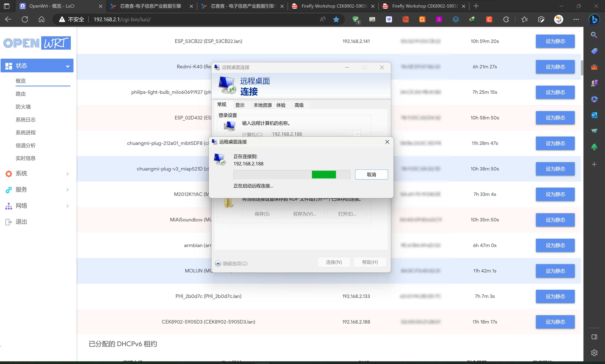Switch to 本地资源 tab in Remote Desktop
The width and height of the screenshot is (605, 364).
pos(262,105)
